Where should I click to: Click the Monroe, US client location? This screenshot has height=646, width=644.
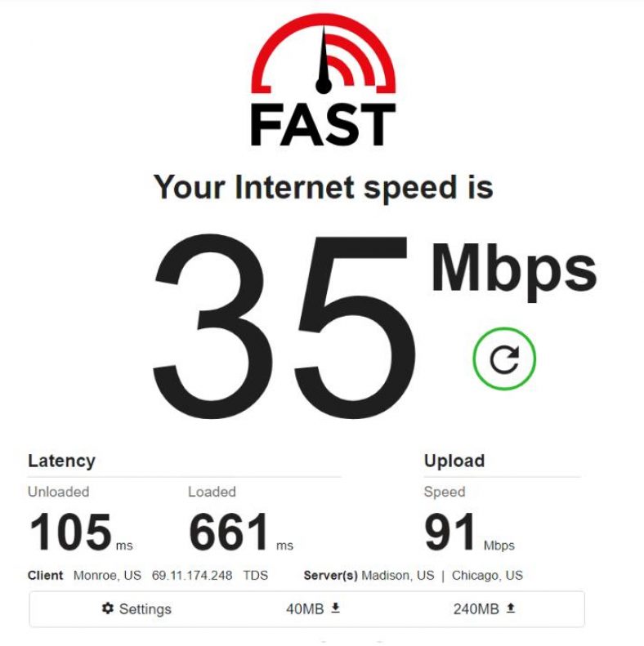point(107,575)
